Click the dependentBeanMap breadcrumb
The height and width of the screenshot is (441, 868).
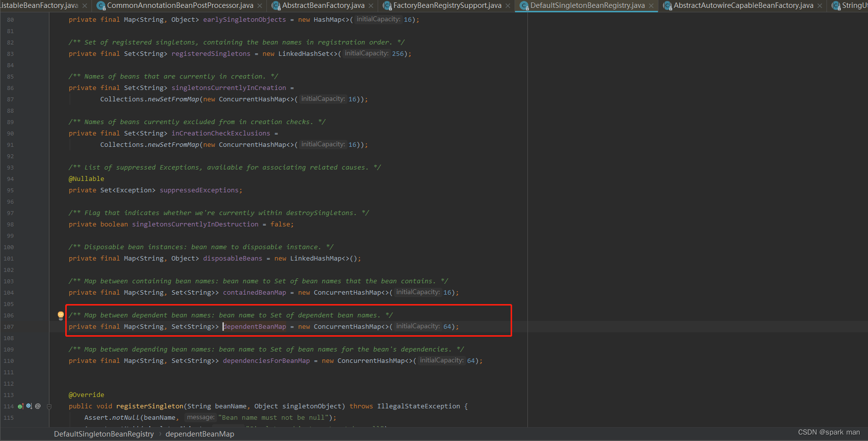tap(200, 434)
